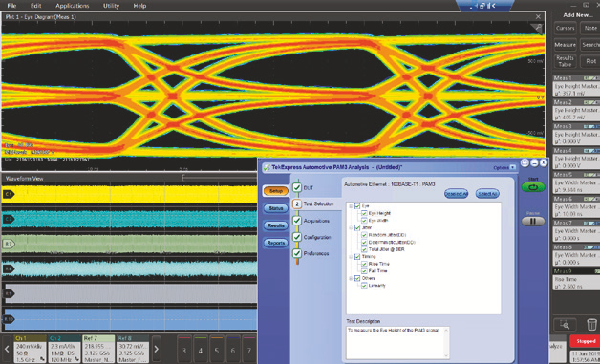
Task: Uncheck the Eye Width test checkbox
Action: tap(364, 220)
